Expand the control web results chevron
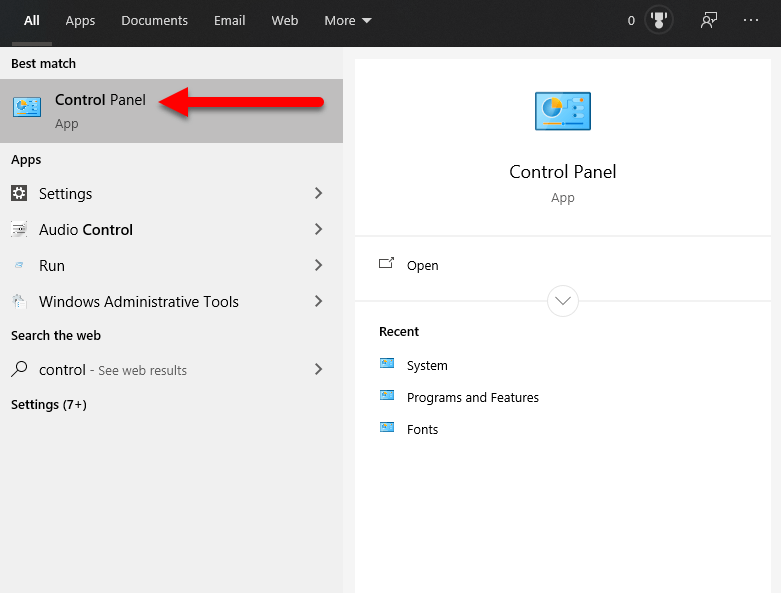This screenshot has width=781, height=593. [x=318, y=369]
